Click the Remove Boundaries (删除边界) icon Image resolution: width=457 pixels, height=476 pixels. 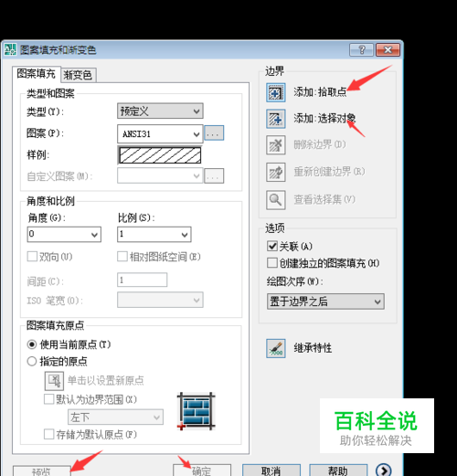coord(276,145)
